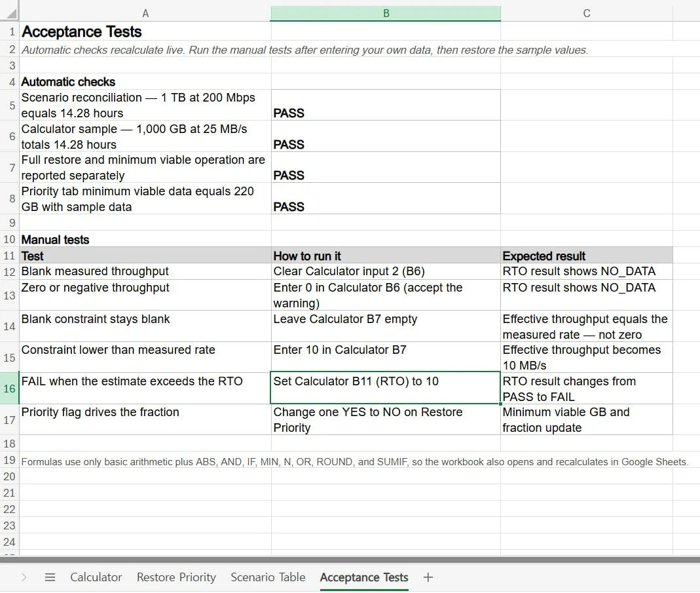Select 'Enter 10 in Calculator B7' cell
The image size is (700, 593).
[386, 357]
